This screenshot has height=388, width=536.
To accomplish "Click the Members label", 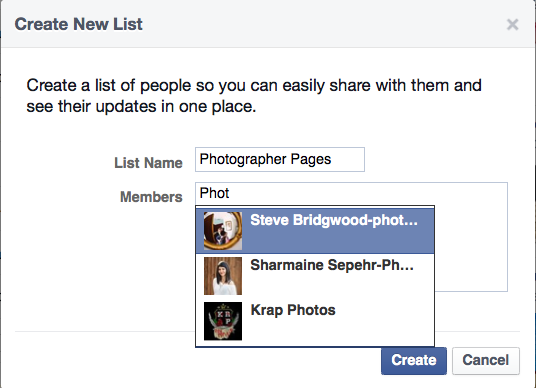I will click(151, 197).
